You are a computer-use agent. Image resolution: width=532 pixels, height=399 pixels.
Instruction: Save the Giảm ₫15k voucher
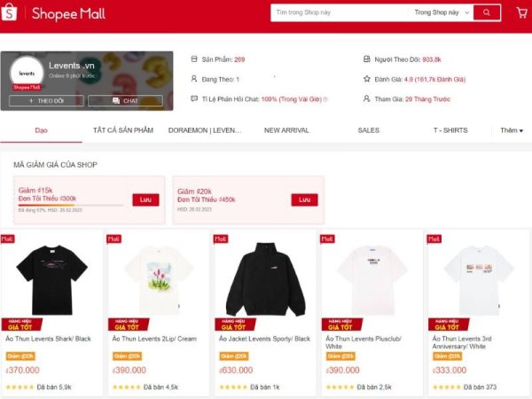(145, 199)
